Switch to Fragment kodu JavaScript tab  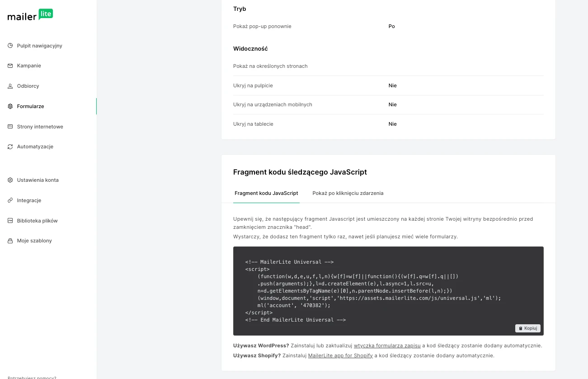tap(266, 193)
